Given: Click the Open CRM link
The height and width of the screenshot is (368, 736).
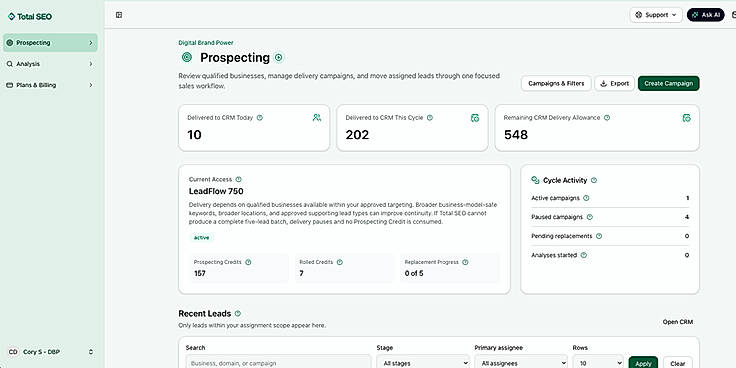Looking at the screenshot, I should (678, 322).
